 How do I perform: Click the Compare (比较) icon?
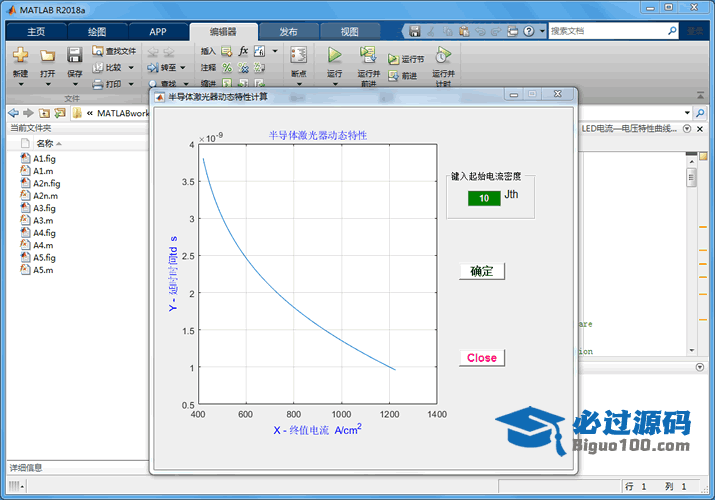(x=98, y=67)
